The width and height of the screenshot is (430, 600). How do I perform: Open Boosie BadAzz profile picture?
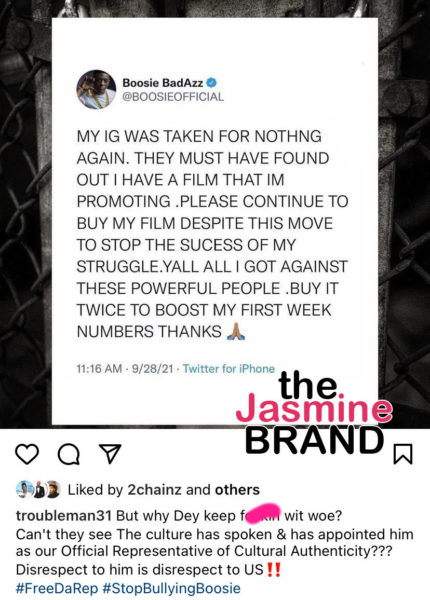pyautogui.click(x=96, y=90)
